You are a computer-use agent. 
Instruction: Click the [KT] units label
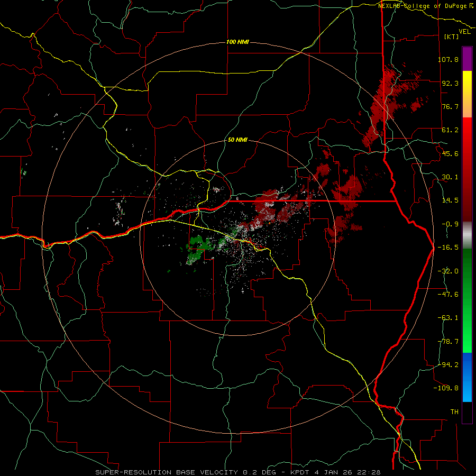coord(452,37)
